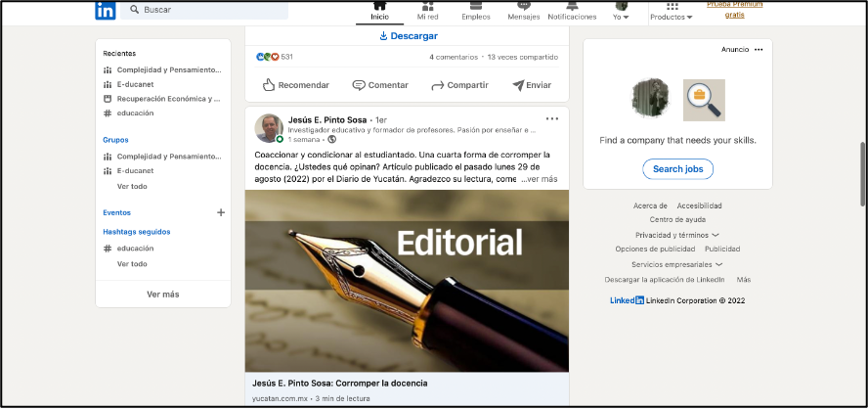Viewport: 868px width, 409px height.
Task: Expand post text with ...ver más
Action: [540, 179]
